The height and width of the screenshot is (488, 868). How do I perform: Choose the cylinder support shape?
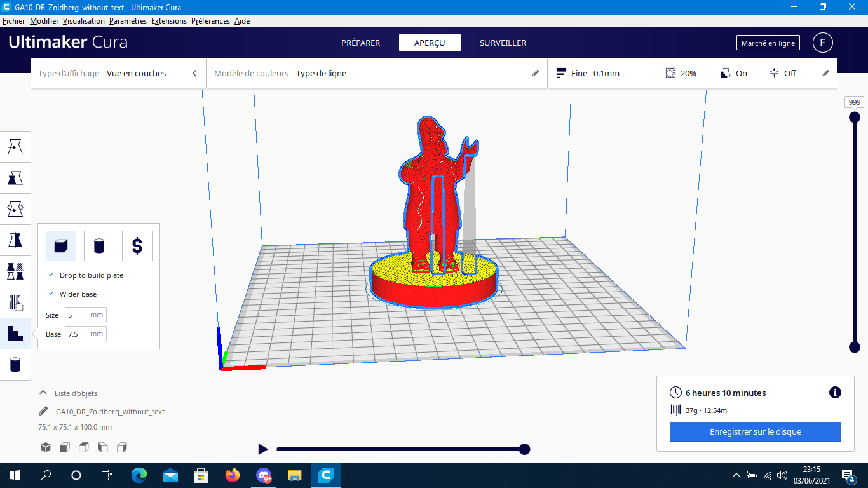click(99, 246)
